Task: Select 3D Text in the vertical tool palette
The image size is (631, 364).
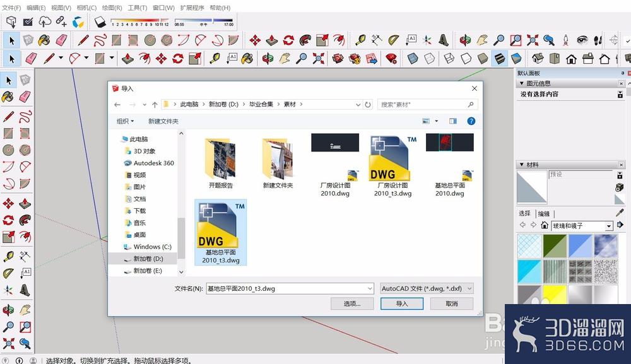Action: click(25, 290)
